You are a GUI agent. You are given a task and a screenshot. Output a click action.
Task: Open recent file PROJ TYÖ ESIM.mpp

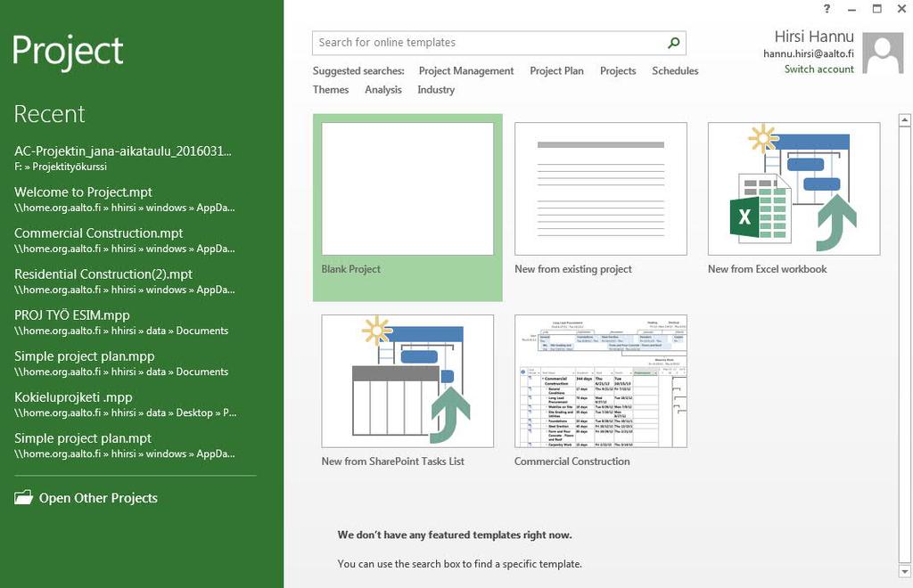tap(121, 323)
